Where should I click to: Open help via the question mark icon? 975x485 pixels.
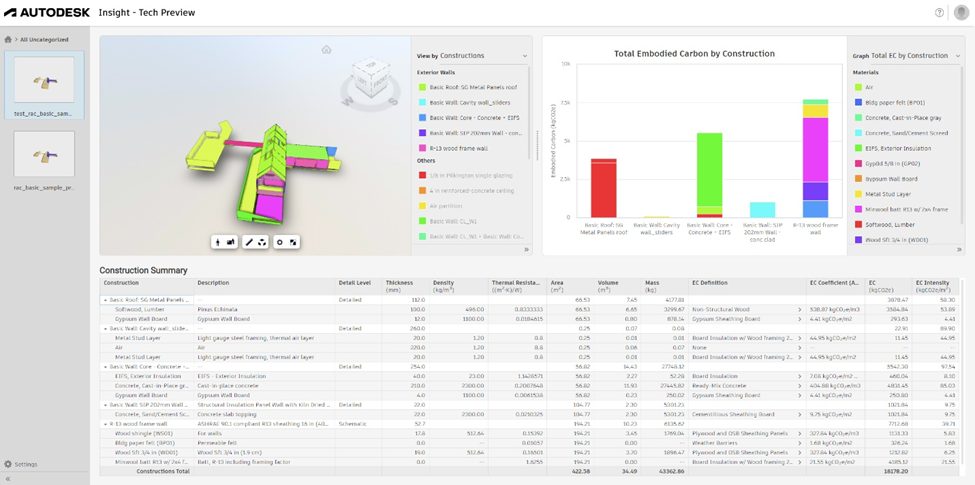(939, 12)
